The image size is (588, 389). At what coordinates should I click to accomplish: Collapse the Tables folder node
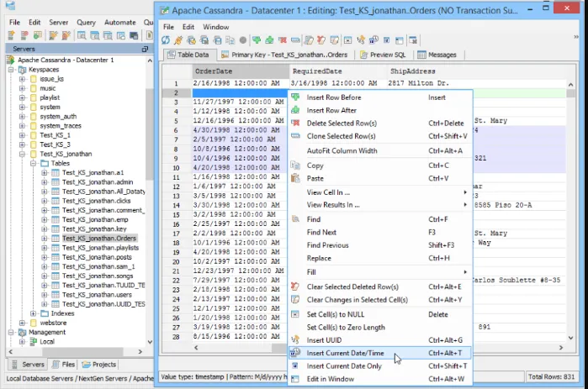click(x=33, y=163)
